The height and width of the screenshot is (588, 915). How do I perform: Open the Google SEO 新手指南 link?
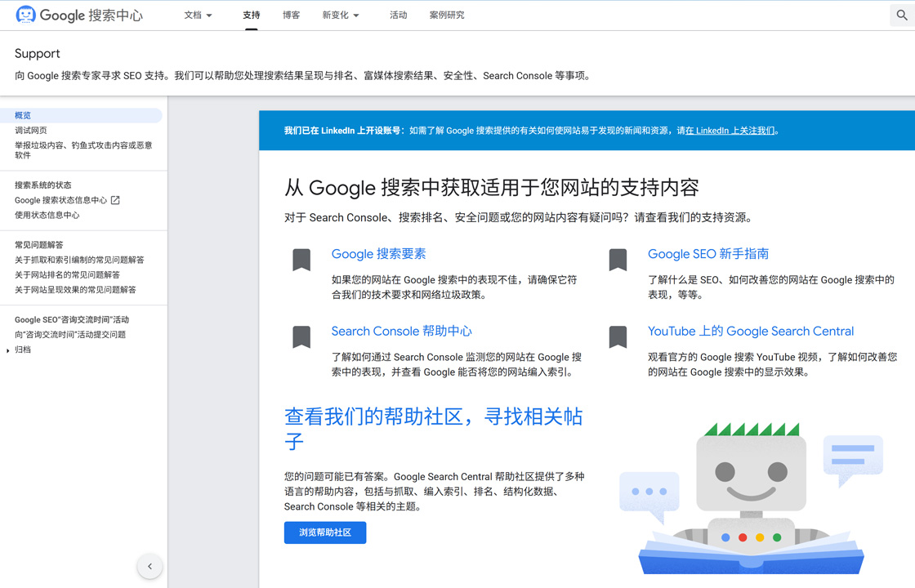[x=707, y=254]
